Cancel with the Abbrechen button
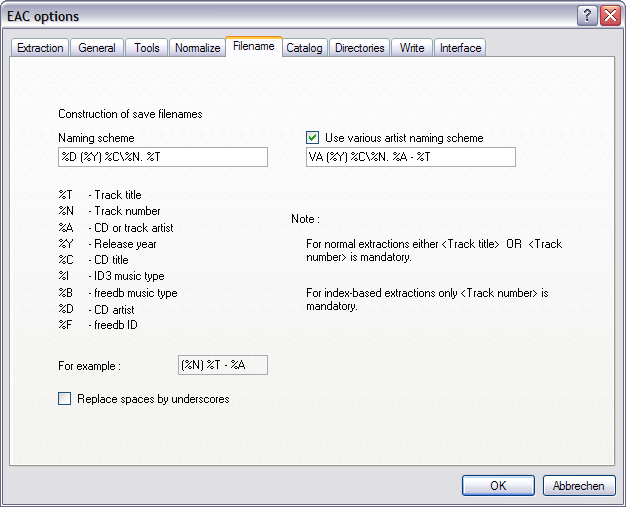The height and width of the screenshot is (507, 626). pyautogui.click(x=579, y=485)
